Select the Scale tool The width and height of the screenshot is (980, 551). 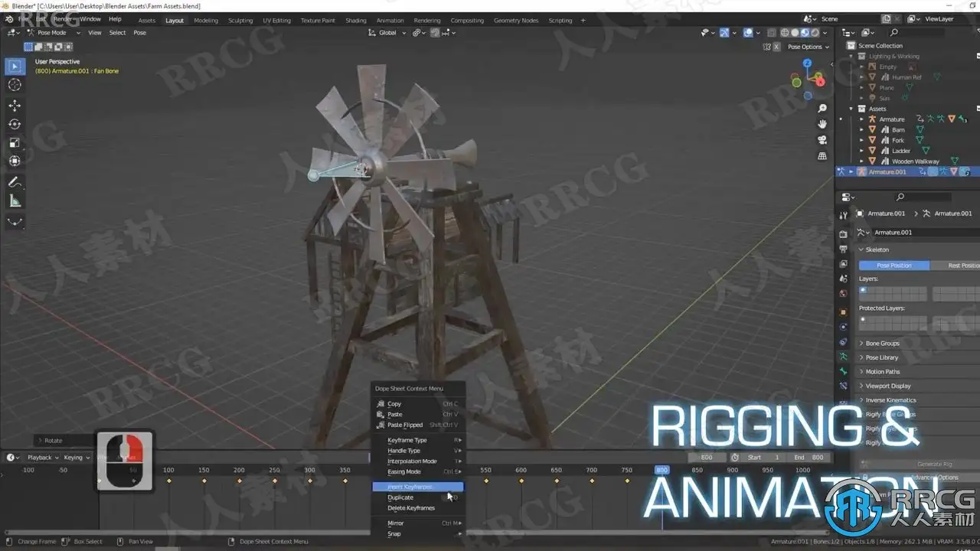[x=15, y=142]
